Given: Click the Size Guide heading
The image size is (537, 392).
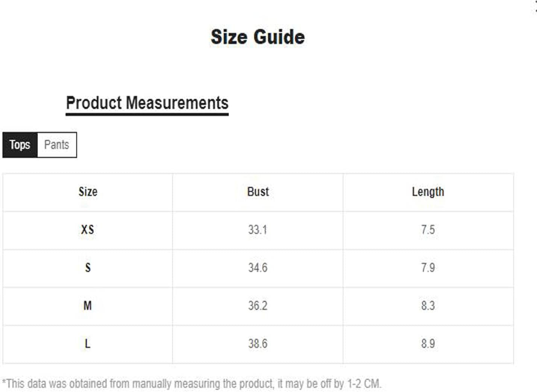Looking at the screenshot, I should (258, 37).
